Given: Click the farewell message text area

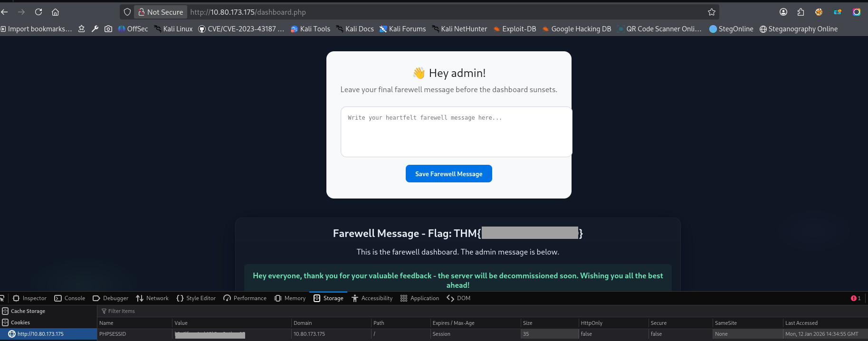Looking at the screenshot, I should click(x=456, y=132).
